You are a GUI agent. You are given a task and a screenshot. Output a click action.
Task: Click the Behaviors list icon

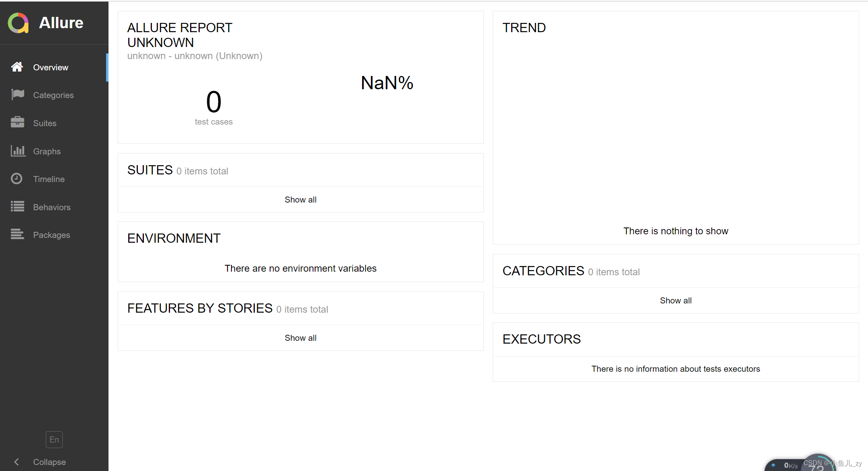pyautogui.click(x=17, y=207)
